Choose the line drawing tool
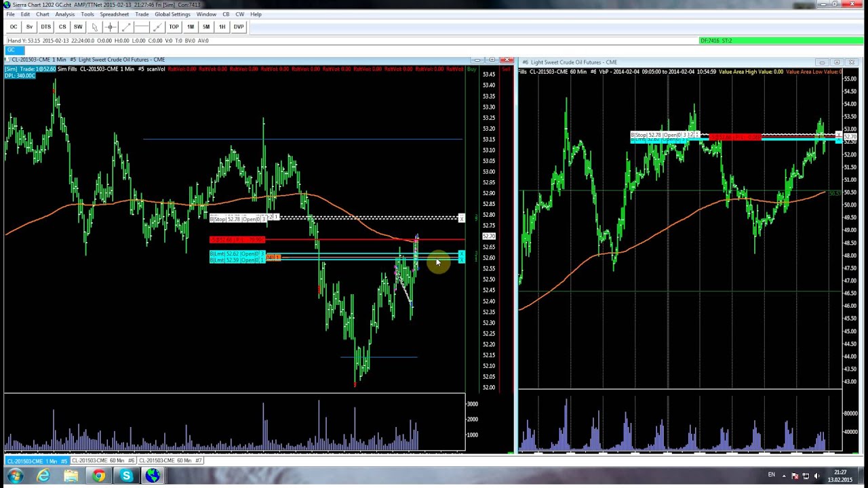This screenshot has width=868, height=488. (126, 27)
